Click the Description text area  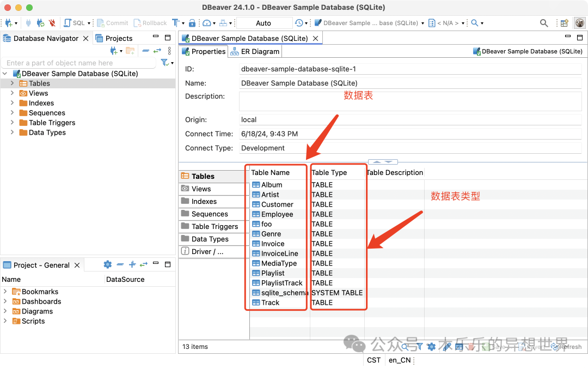click(x=411, y=101)
